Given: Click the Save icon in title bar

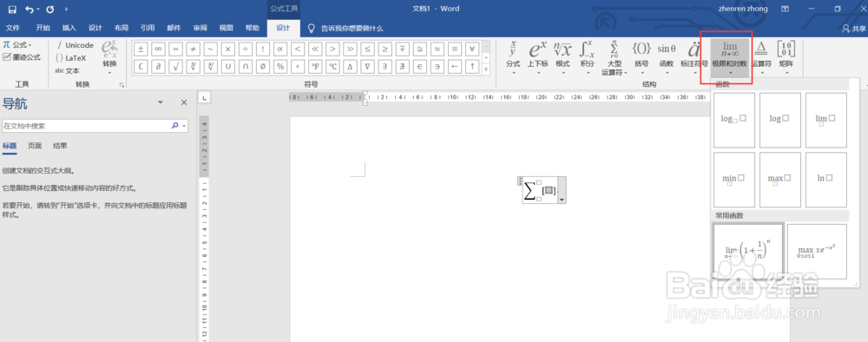Looking at the screenshot, I should 12,10.
